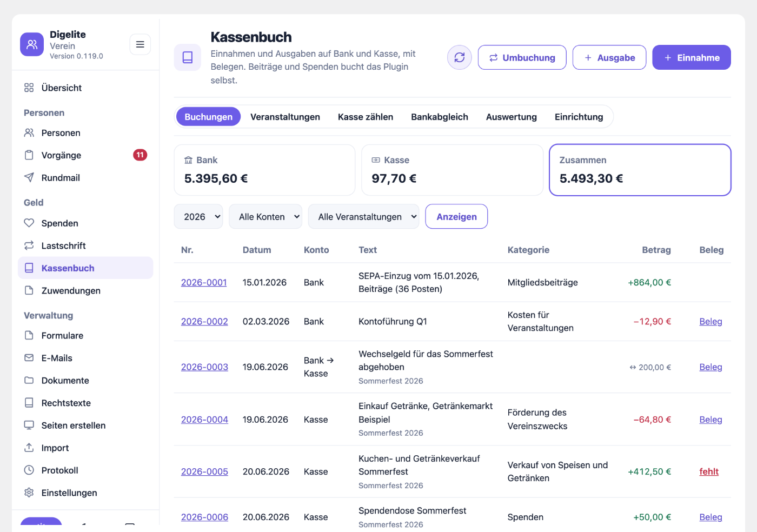This screenshot has width=757, height=532.
Task: Click the Einnahme button
Action: click(x=692, y=57)
